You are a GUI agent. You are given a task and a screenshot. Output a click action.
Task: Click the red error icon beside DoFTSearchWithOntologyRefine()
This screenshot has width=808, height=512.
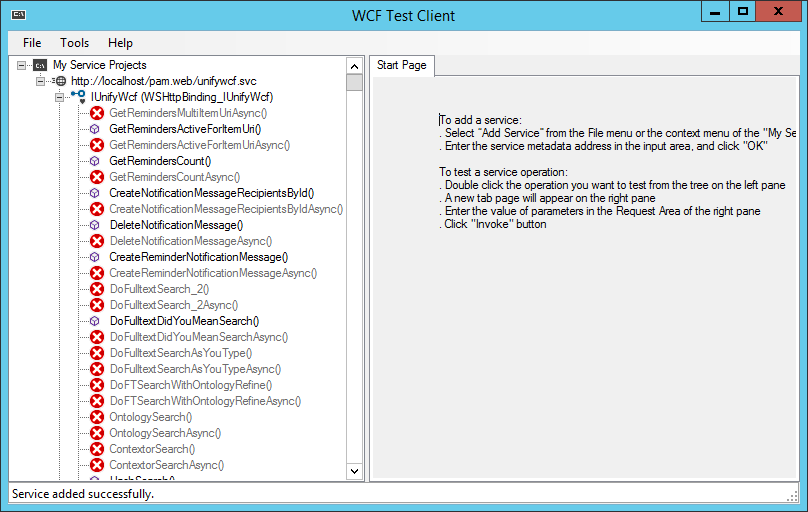point(97,384)
